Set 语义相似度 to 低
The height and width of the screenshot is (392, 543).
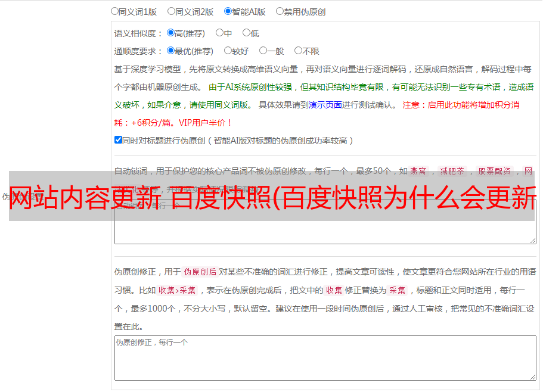tap(246, 33)
